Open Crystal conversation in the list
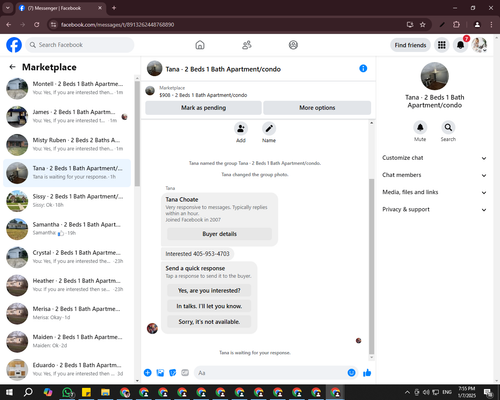Image resolution: width=500 pixels, height=400 pixels. point(67,257)
